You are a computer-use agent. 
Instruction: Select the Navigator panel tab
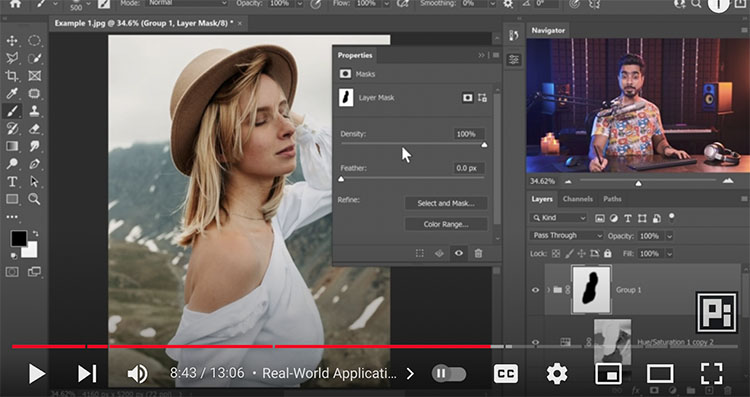548,30
